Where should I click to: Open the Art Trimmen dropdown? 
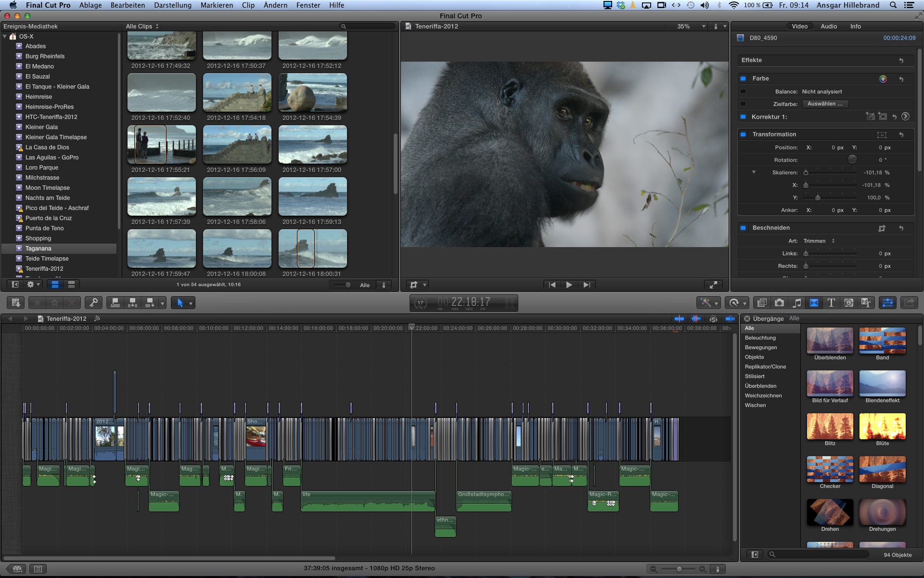click(819, 241)
